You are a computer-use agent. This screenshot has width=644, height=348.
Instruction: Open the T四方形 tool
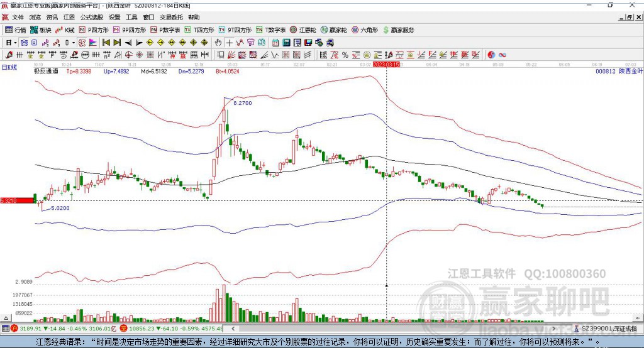pyautogui.click(x=199, y=30)
